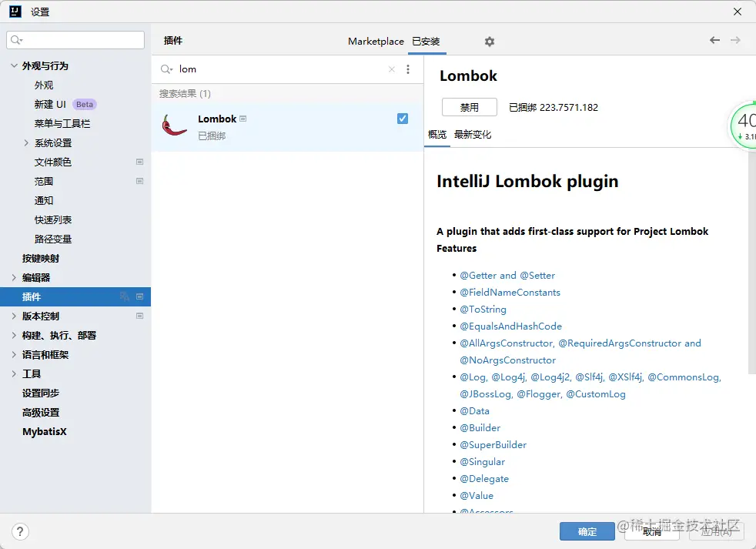The image size is (756, 549).
Task: Expand the 编辑器 section
Action: [14, 277]
